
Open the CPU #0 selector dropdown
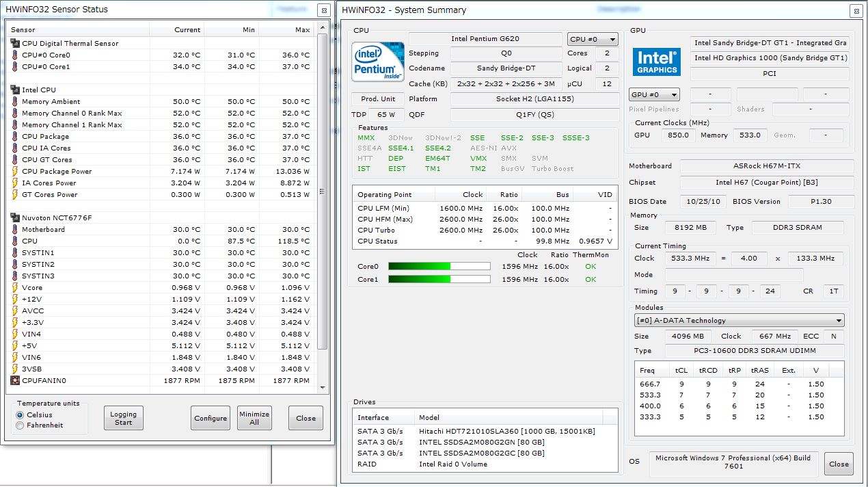click(x=593, y=39)
